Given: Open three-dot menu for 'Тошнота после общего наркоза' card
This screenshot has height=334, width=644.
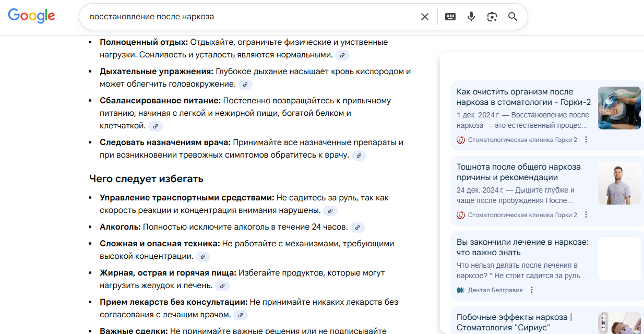Looking at the screenshot, I should click(x=586, y=214).
